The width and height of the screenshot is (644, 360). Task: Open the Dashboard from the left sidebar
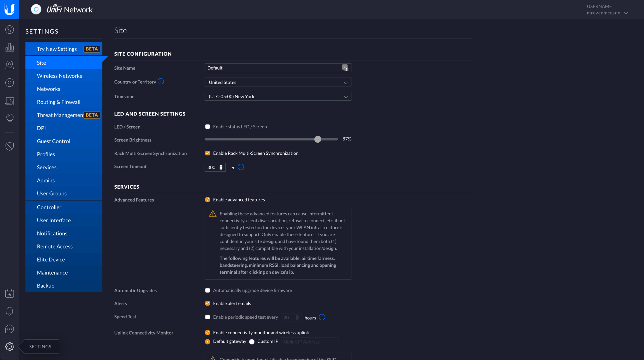tap(10, 29)
